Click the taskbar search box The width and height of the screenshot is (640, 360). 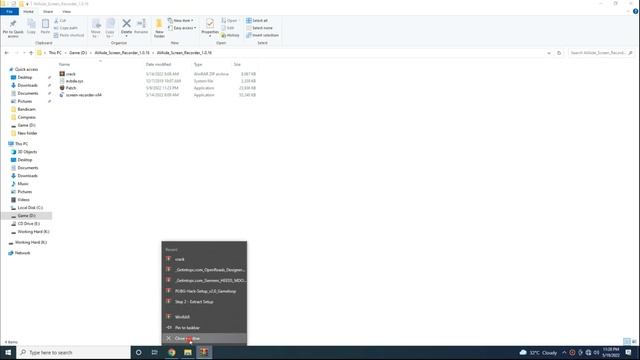click(74, 352)
